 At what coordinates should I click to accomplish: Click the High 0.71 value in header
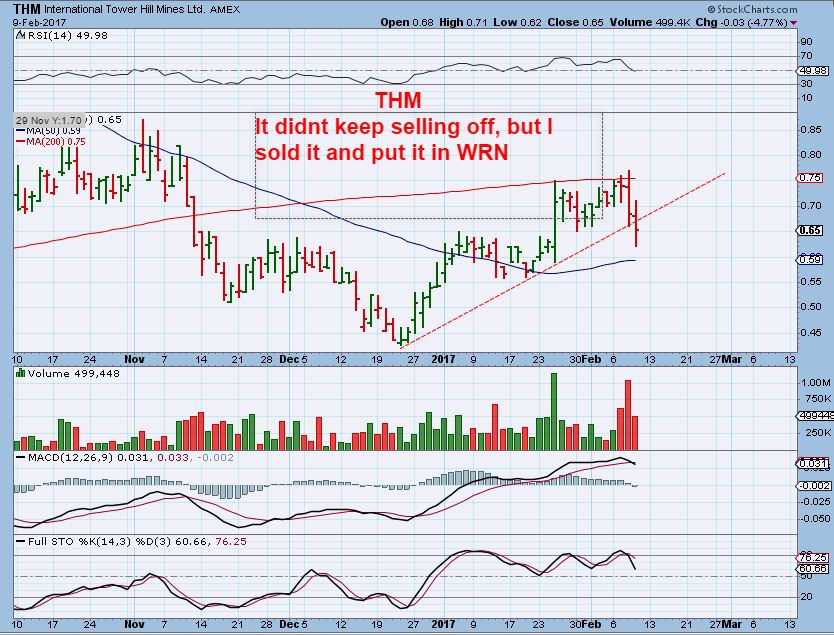tap(463, 22)
